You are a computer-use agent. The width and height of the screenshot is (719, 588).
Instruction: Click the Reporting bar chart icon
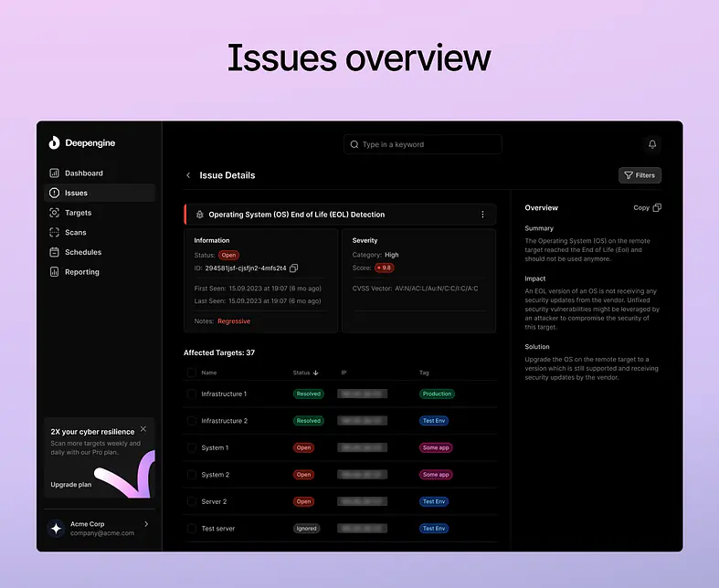tap(54, 272)
